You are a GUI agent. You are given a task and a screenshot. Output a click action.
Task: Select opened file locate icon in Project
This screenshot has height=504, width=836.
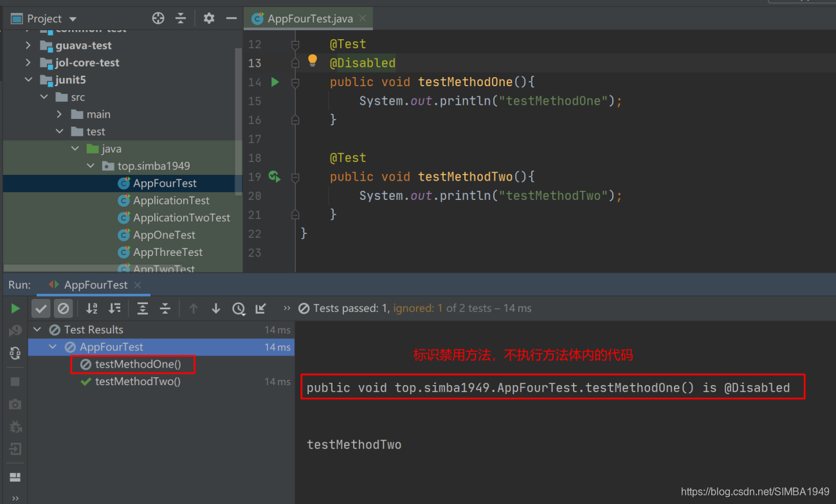coord(158,19)
